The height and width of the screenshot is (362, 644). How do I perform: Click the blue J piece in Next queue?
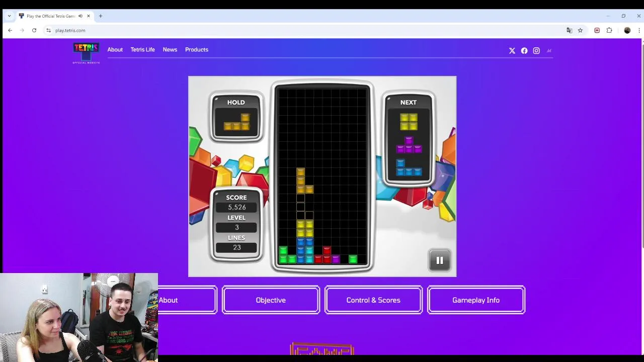[x=409, y=168]
